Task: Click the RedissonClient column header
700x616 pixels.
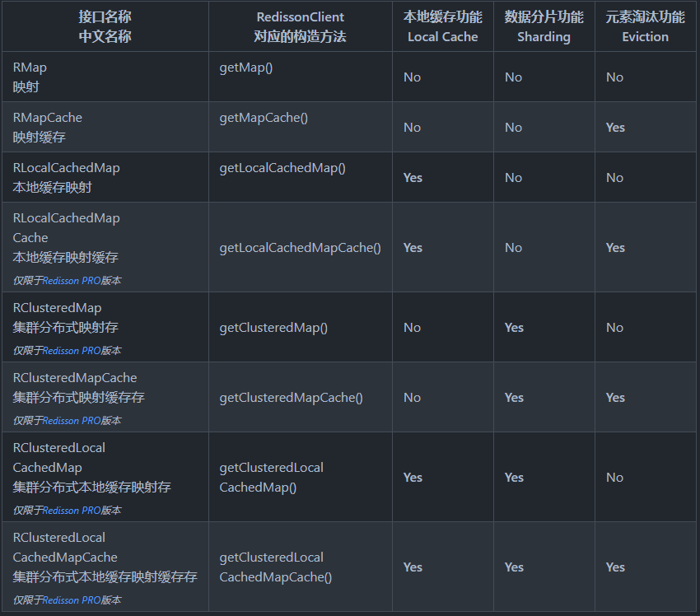Action: tap(300, 26)
